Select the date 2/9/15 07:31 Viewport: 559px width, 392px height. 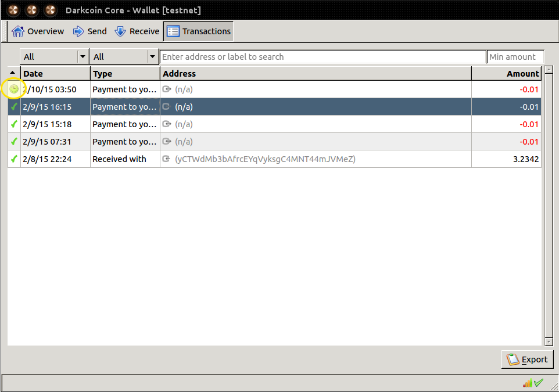pos(47,142)
